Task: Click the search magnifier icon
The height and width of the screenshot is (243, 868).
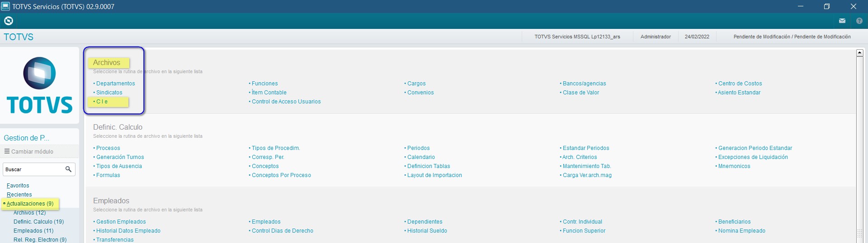Action: click(68, 169)
